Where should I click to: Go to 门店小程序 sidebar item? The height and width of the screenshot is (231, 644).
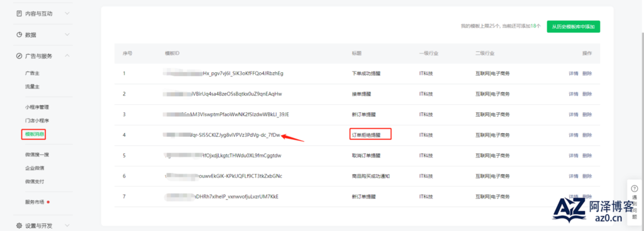pos(37,121)
